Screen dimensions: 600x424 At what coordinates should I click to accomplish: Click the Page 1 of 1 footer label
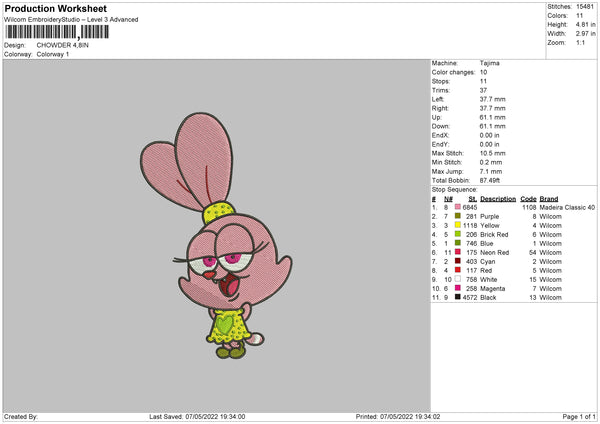click(579, 416)
